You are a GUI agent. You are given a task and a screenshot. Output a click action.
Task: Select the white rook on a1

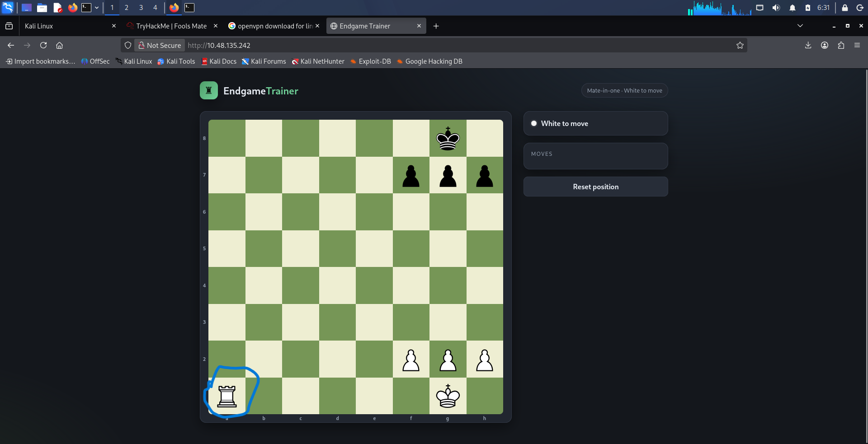point(227,396)
